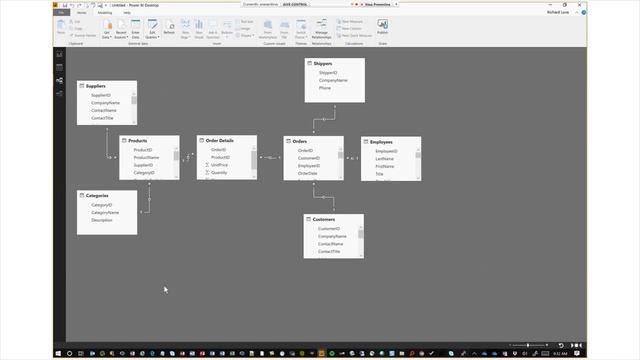Click the Refresh icon in the ribbon
This screenshot has height=360, width=640.
point(169,25)
